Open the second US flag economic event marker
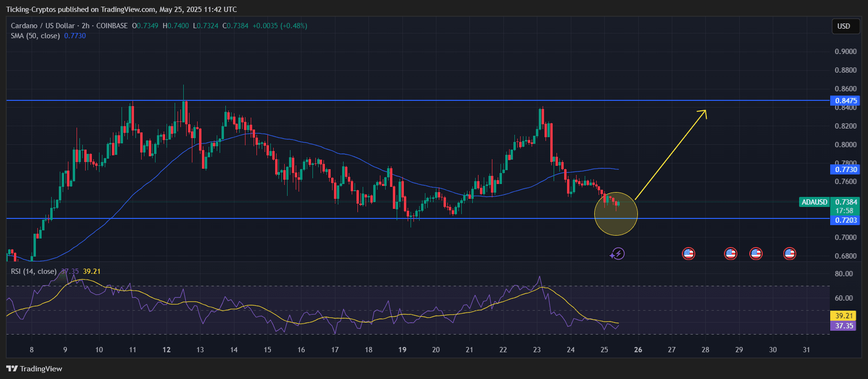The width and height of the screenshot is (868, 379). (x=731, y=254)
